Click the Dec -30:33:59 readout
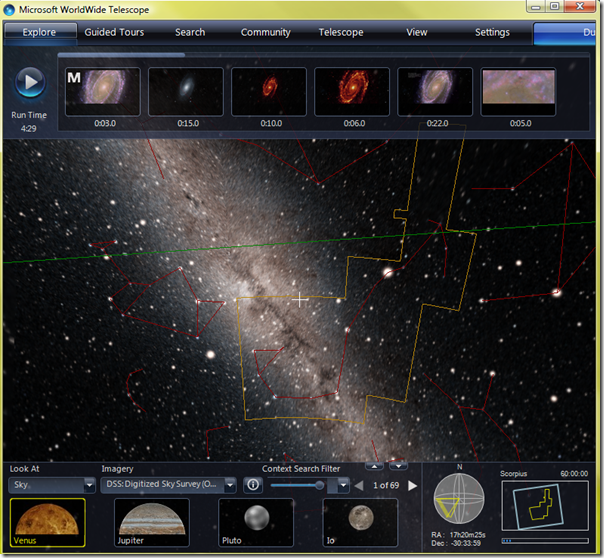This screenshot has height=558, width=604. pos(456,543)
